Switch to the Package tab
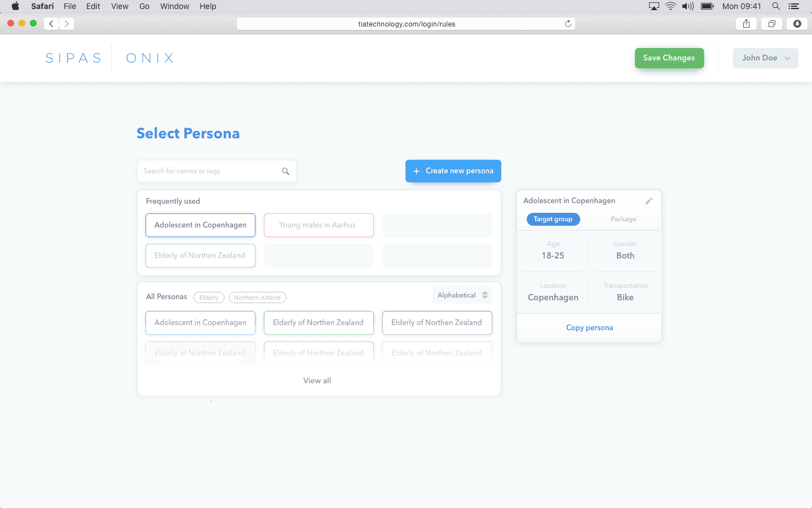812x508 pixels. tap(623, 219)
